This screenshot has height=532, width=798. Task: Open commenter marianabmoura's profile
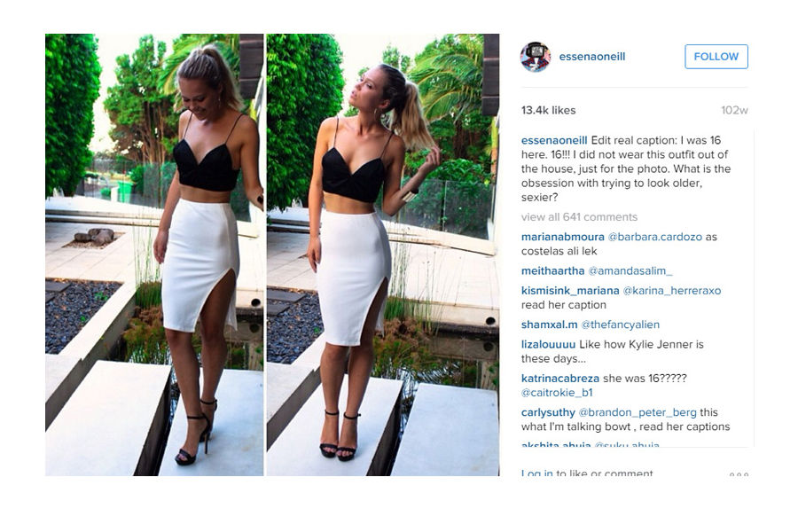tap(563, 237)
